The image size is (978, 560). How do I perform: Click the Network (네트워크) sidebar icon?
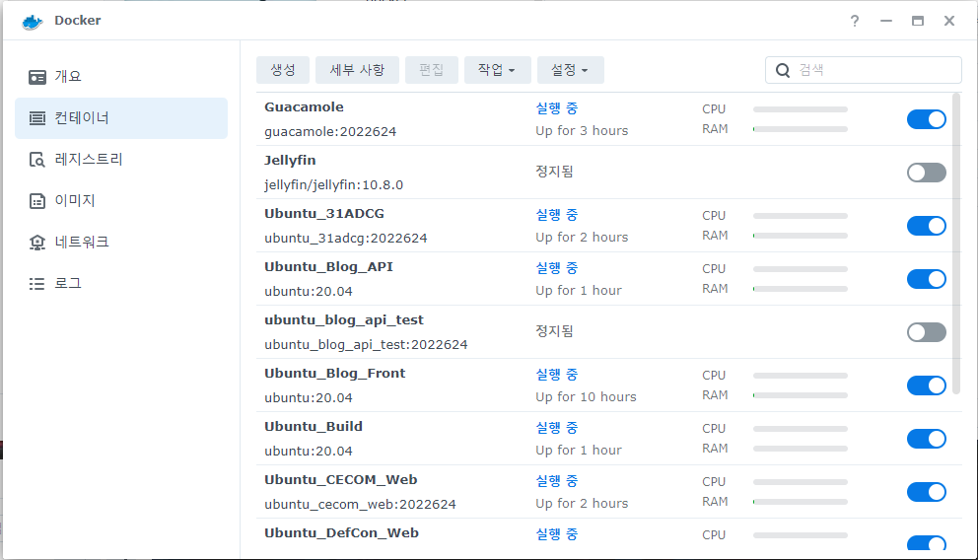[x=37, y=242]
